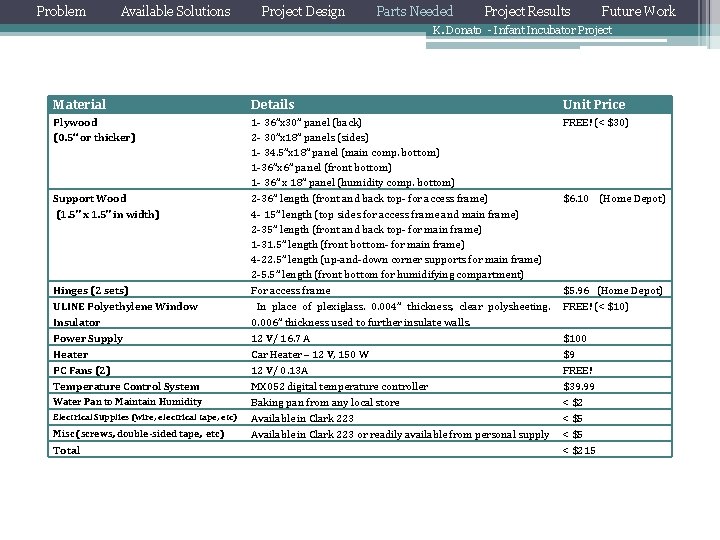This screenshot has height=540, width=720.
Task: Click the '$9' heater price
Action: click(x=569, y=354)
